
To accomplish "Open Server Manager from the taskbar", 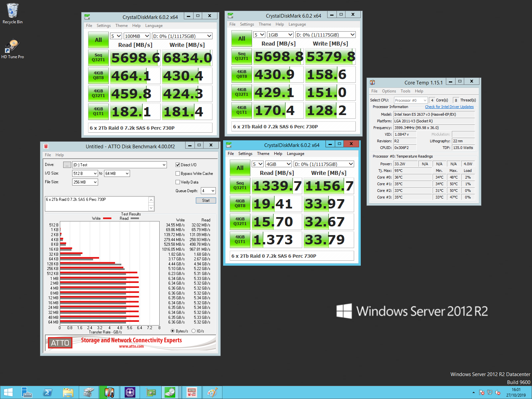I will click(x=27, y=392).
